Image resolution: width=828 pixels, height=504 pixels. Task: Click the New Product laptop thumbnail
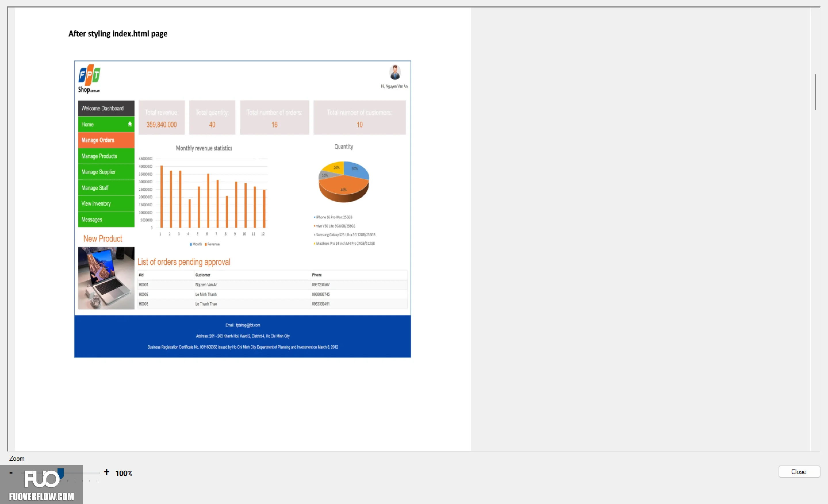[x=106, y=278]
